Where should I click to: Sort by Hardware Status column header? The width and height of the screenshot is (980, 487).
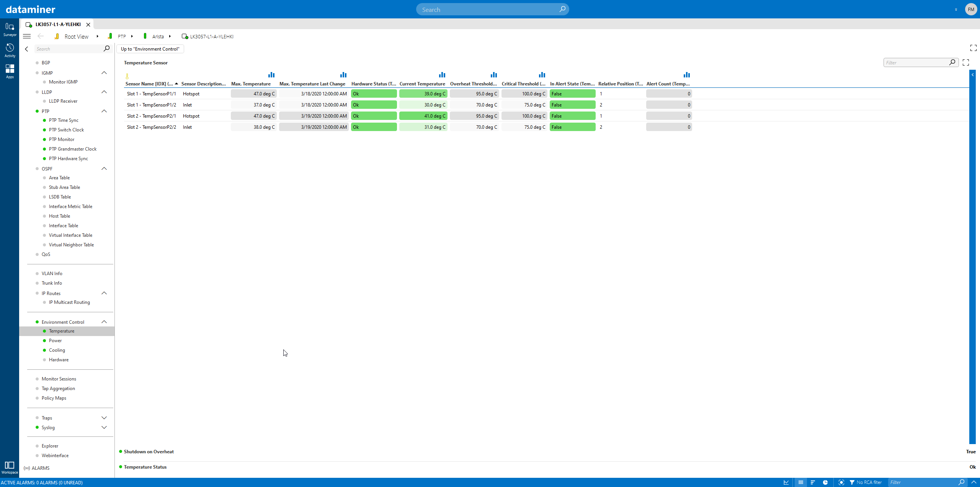(374, 84)
